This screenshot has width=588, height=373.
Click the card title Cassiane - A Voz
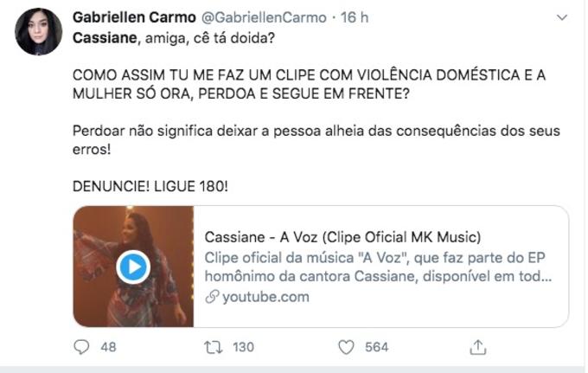(x=342, y=237)
